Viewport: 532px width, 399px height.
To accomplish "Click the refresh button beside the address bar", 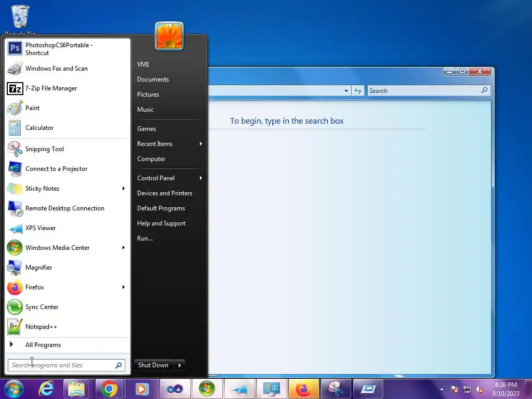I will click(358, 91).
